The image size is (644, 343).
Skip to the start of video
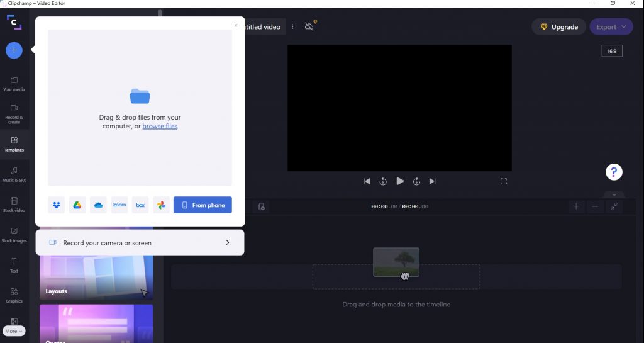[367, 181]
